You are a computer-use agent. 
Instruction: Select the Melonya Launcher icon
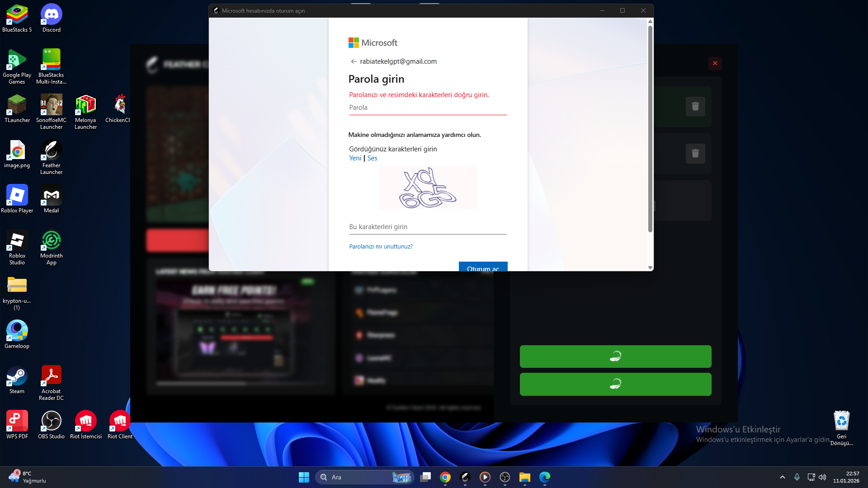(x=86, y=112)
